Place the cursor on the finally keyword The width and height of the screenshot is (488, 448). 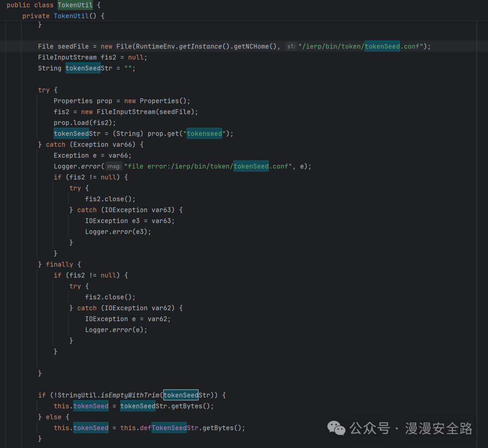click(x=59, y=265)
